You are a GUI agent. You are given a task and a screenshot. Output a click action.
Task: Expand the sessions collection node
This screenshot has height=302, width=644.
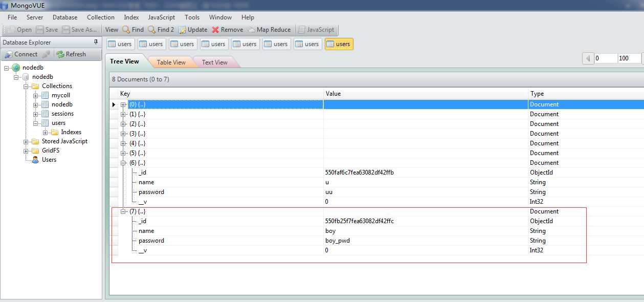pyautogui.click(x=35, y=114)
